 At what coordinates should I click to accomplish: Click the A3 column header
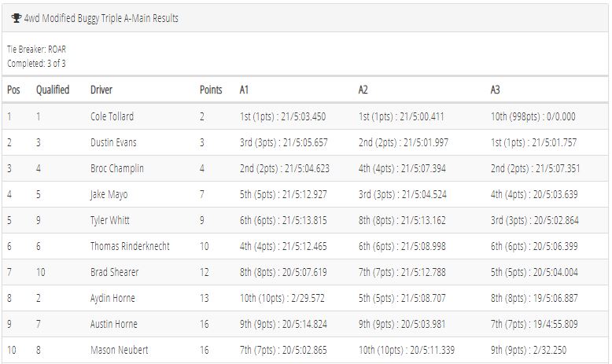[x=495, y=90]
